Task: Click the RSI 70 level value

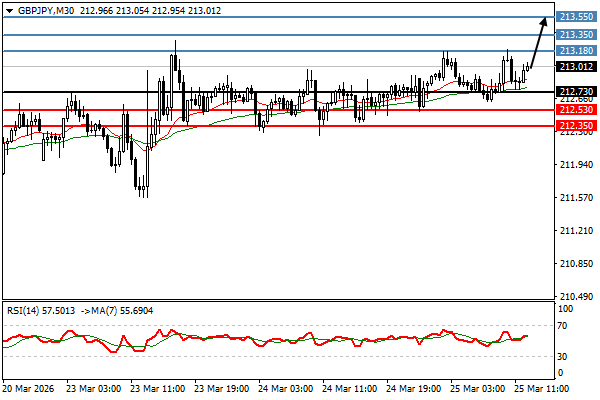Action: [x=564, y=326]
